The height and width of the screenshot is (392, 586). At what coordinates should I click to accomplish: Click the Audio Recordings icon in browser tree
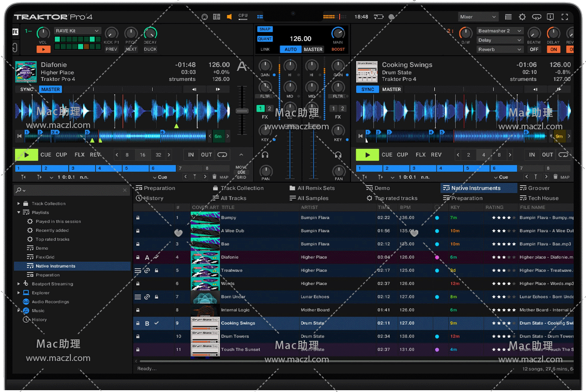(x=26, y=302)
